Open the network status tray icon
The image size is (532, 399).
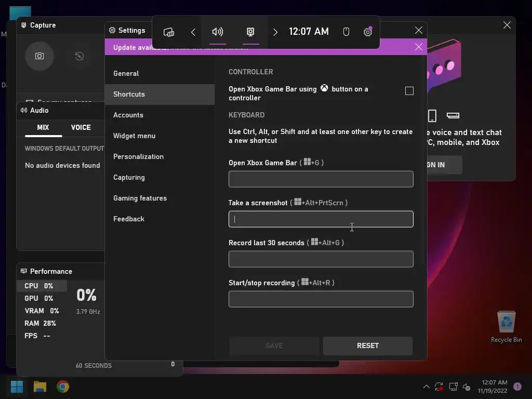pyautogui.click(x=453, y=387)
